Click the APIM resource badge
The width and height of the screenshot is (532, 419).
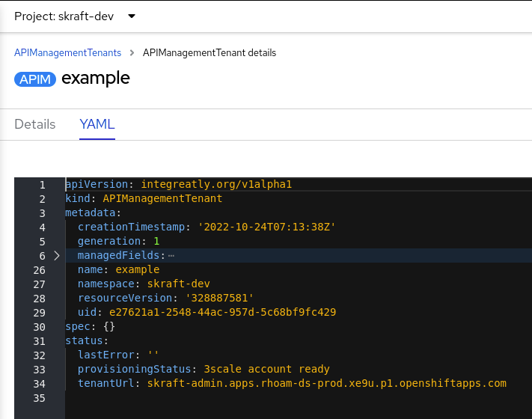pyautogui.click(x=35, y=79)
